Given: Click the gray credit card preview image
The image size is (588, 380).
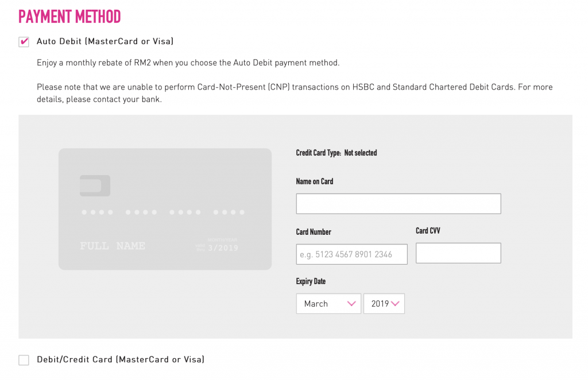Looking at the screenshot, I should [x=165, y=209].
